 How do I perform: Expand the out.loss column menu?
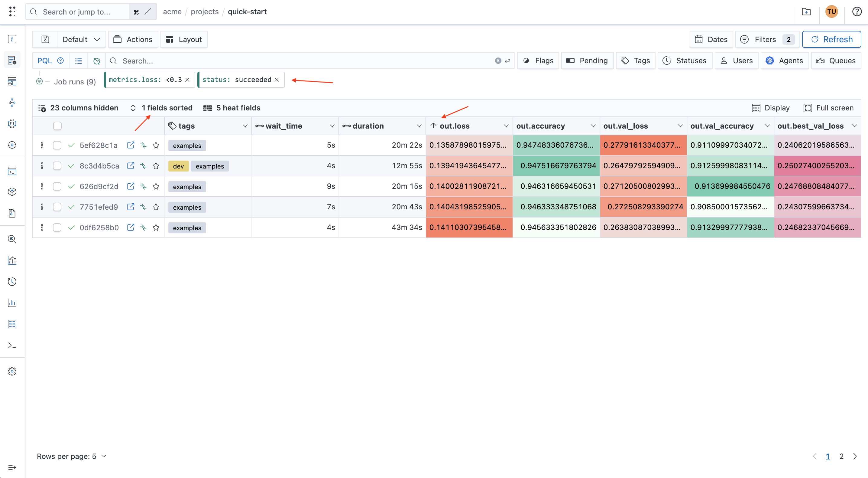pos(506,126)
